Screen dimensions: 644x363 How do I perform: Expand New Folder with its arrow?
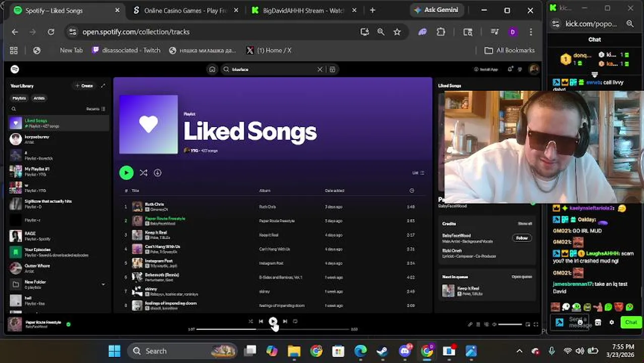pos(103,284)
